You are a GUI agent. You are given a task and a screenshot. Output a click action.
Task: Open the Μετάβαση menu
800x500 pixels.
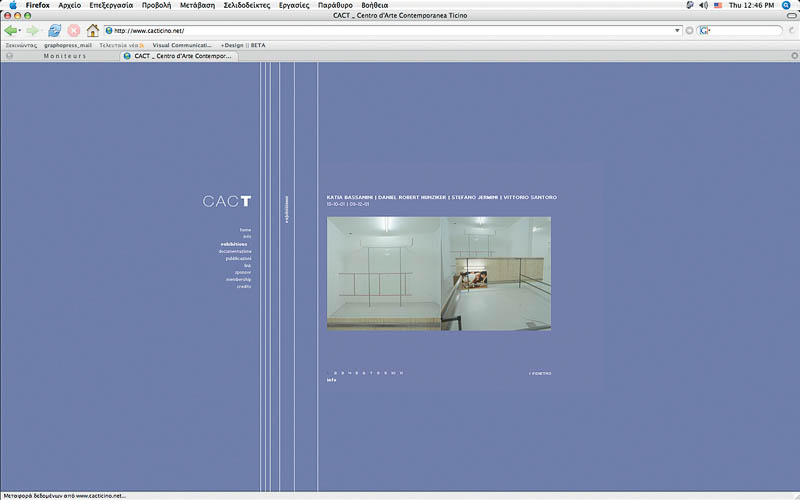pyautogui.click(x=197, y=5)
